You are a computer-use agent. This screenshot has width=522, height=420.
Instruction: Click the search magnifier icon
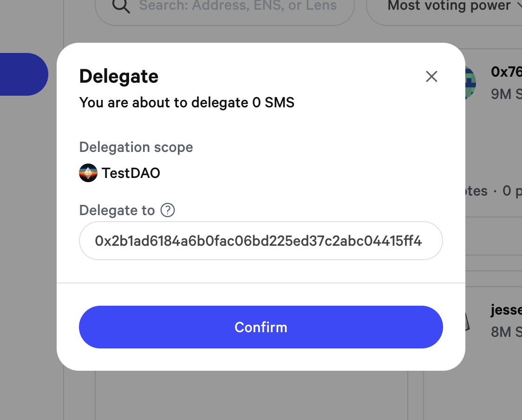[121, 7]
